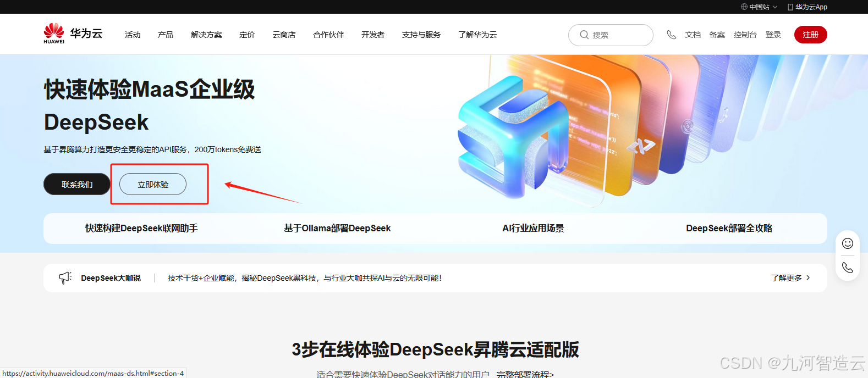Open the 定价 menu

247,35
